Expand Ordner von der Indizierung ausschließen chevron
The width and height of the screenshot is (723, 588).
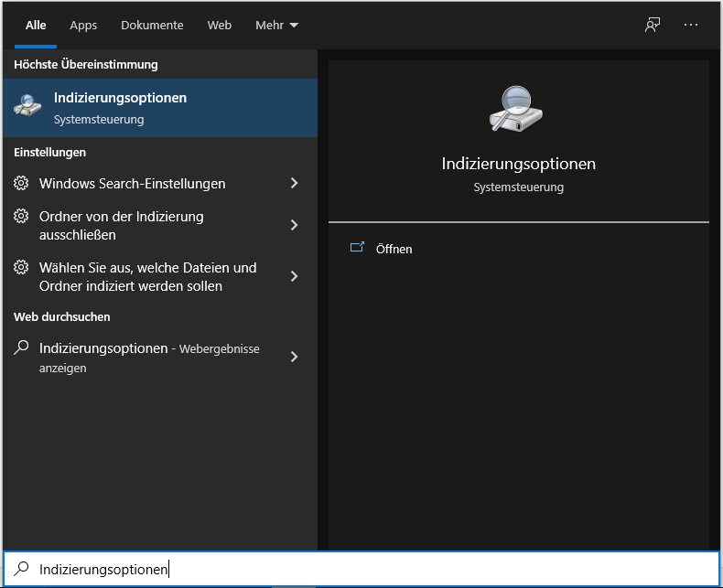pyautogui.click(x=294, y=225)
